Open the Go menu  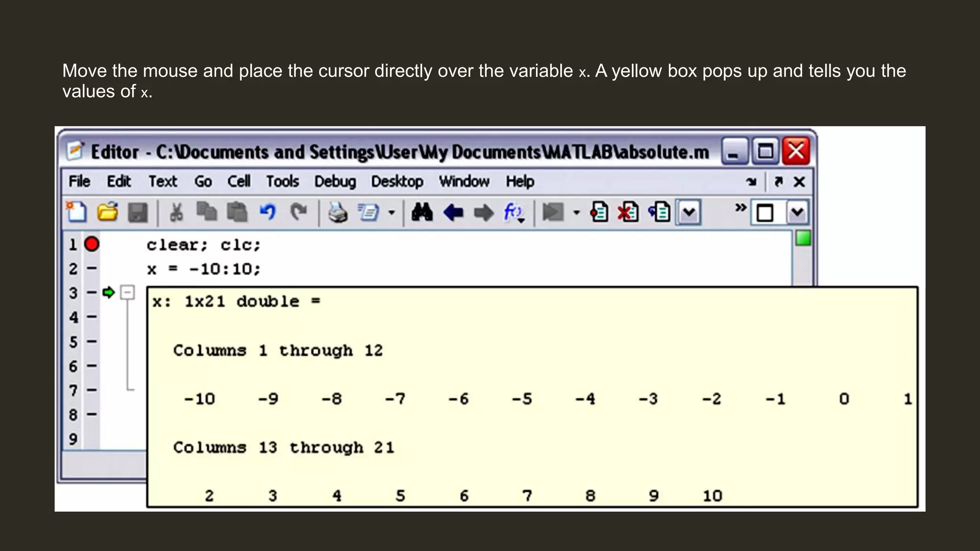point(203,181)
